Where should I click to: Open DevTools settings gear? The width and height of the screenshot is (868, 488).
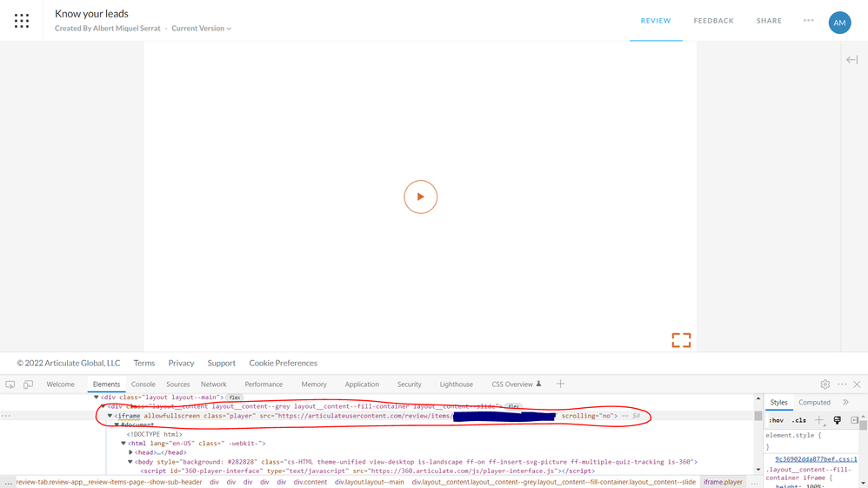pos(825,384)
